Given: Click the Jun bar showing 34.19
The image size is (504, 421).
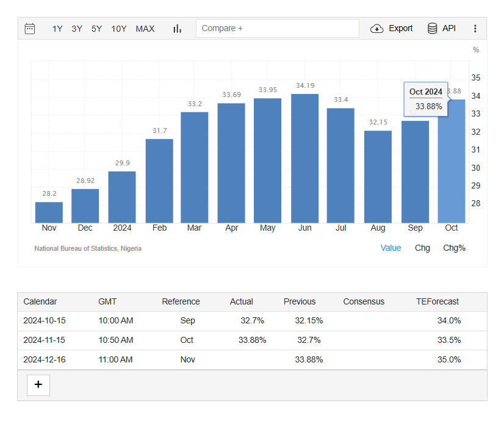Looking at the screenshot, I should point(304,159).
